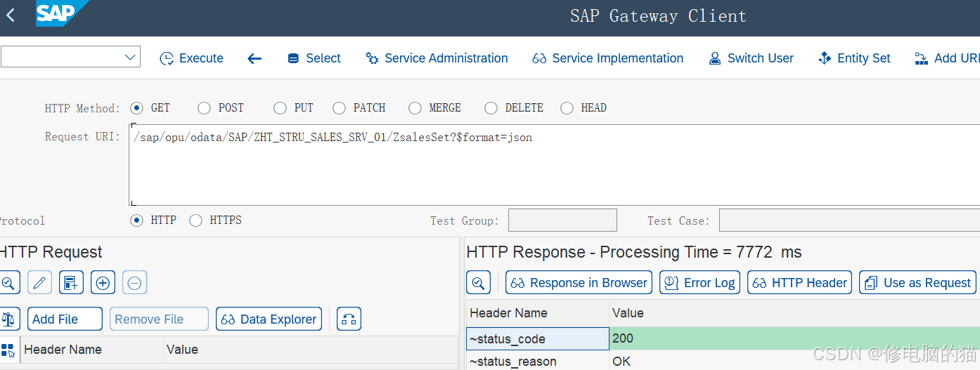Click the Use as Request button
The height and width of the screenshot is (370, 980).
(917, 283)
